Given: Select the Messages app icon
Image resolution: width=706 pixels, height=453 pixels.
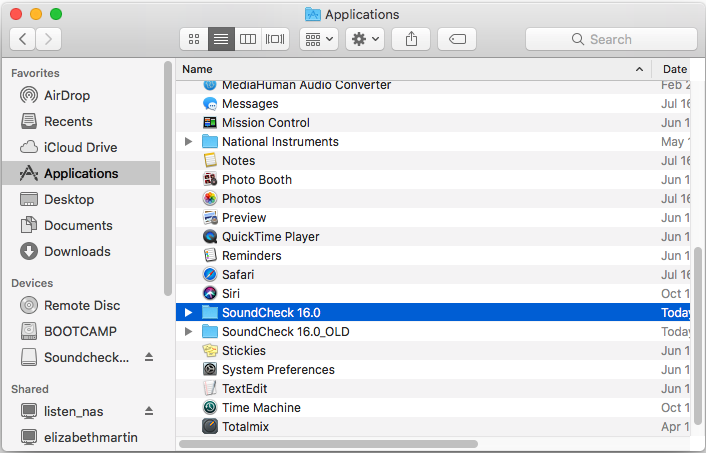Looking at the screenshot, I should pyautogui.click(x=210, y=104).
